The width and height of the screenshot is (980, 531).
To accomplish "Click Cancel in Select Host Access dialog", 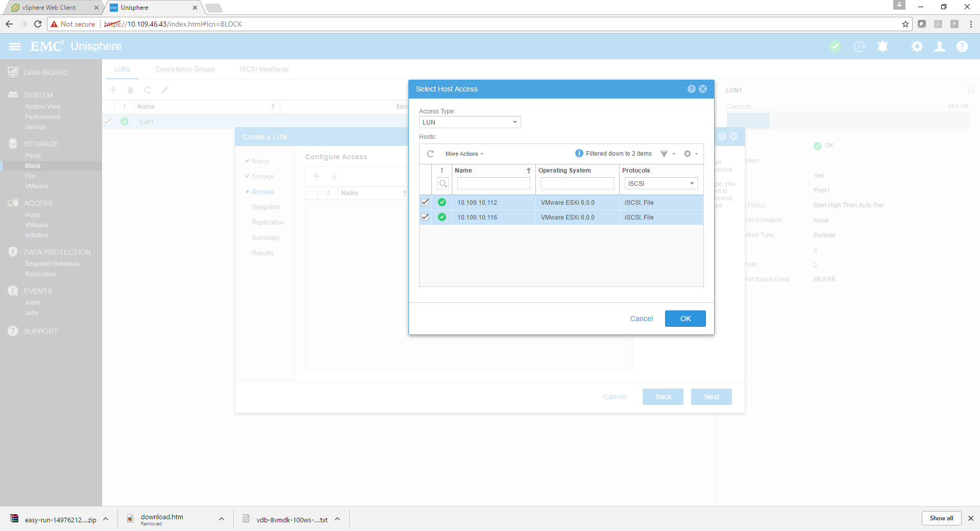I will [x=641, y=319].
